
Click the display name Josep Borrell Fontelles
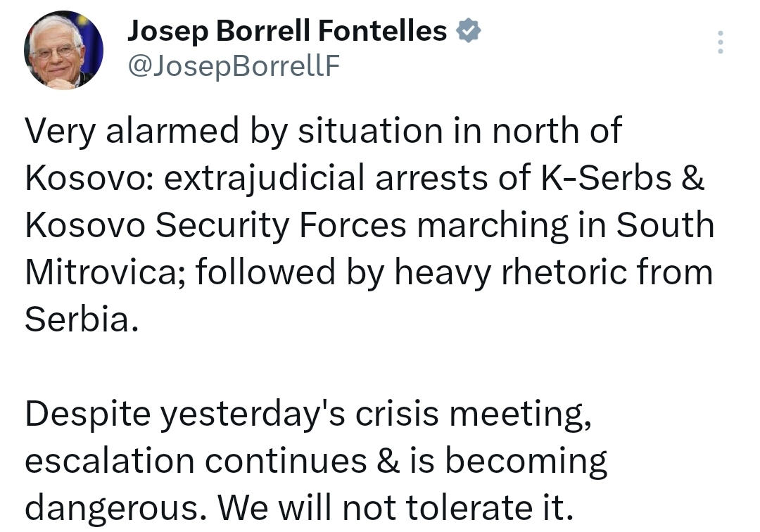pyautogui.click(x=287, y=30)
